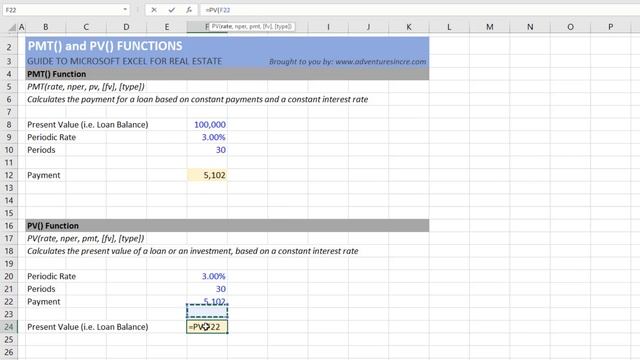640x360 pixels.
Task: Select the 'Payment' label in row 12
Action: pos(43,175)
